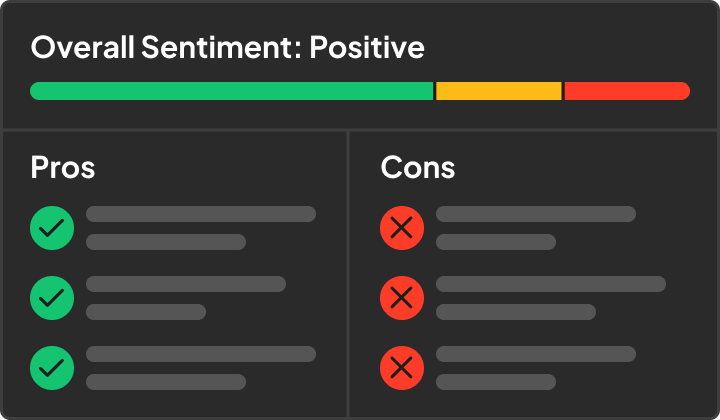Click the red segment of sentiment bar
This screenshot has height=420, width=720.
[627, 91]
